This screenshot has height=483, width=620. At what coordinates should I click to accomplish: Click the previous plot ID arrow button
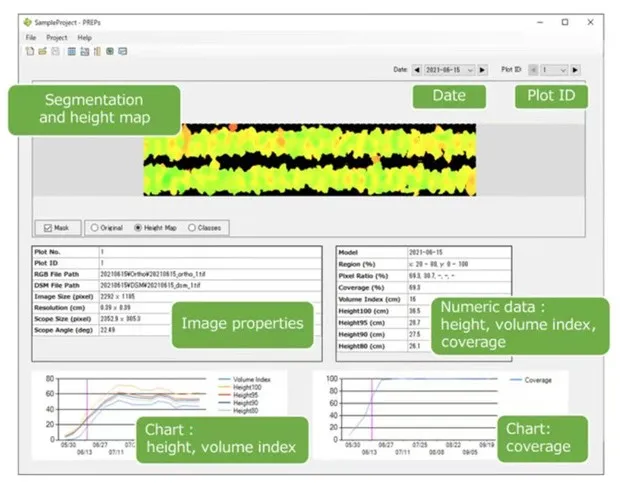533,70
